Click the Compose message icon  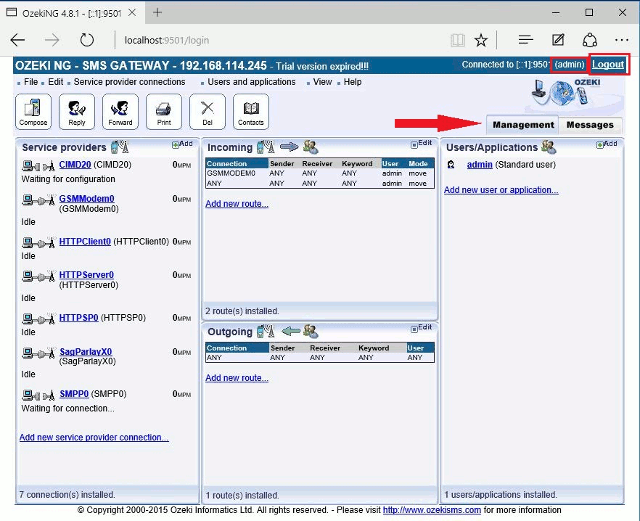click(33, 111)
